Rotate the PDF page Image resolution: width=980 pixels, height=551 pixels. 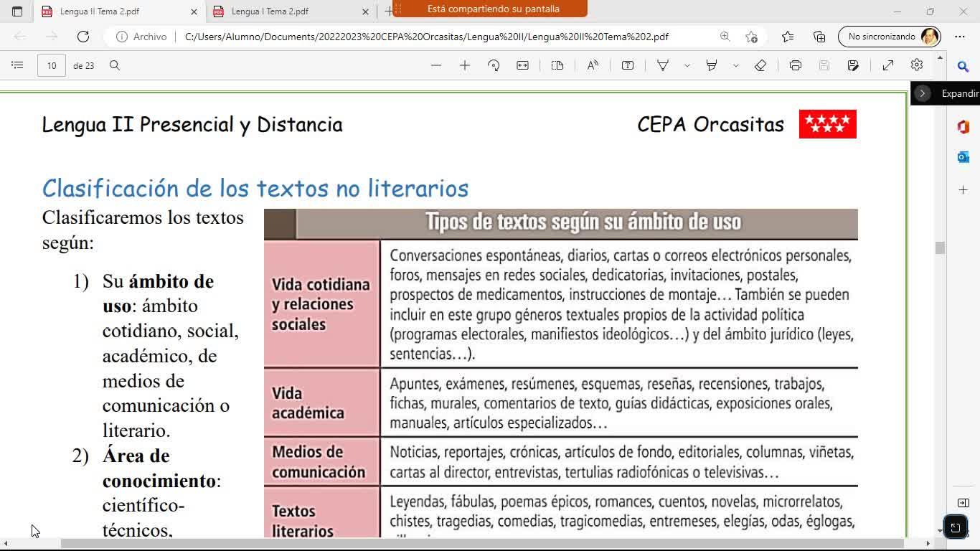pyautogui.click(x=494, y=65)
